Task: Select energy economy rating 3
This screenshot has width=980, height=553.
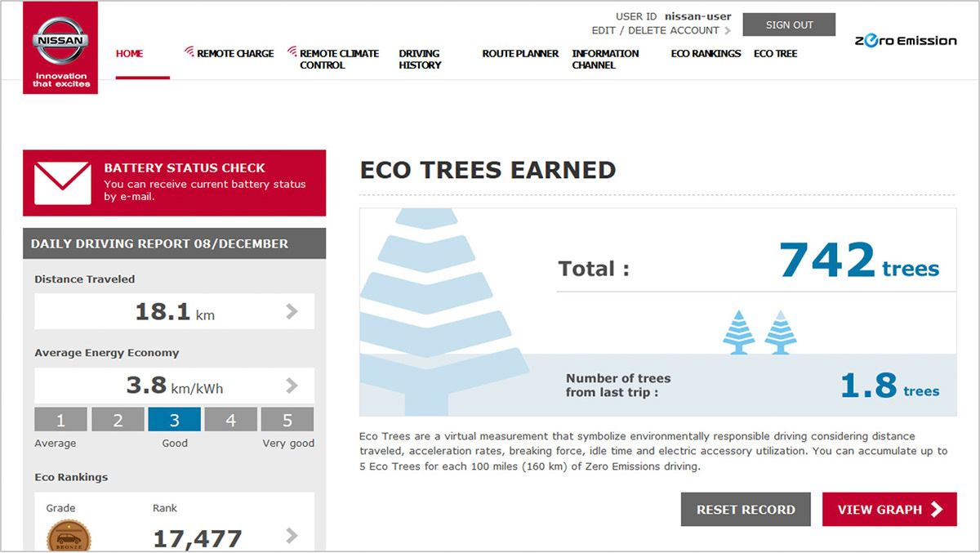Action: tap(174, 420)
